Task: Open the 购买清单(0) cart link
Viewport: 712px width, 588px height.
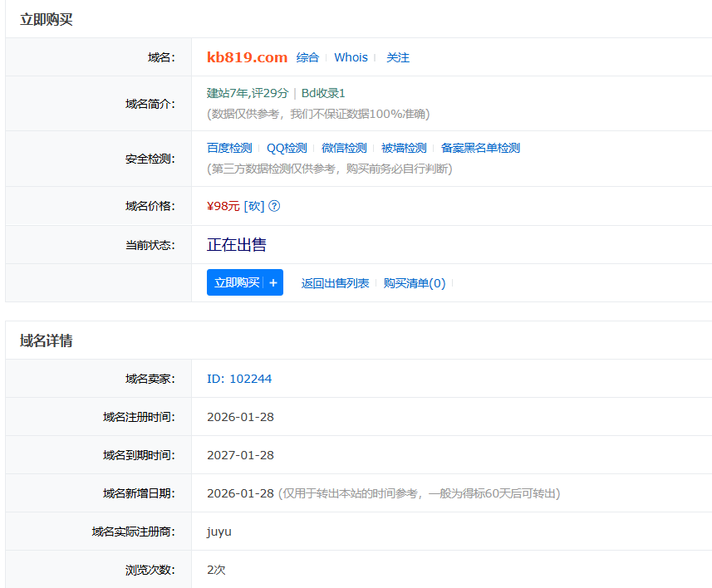Action: [415, 283]
